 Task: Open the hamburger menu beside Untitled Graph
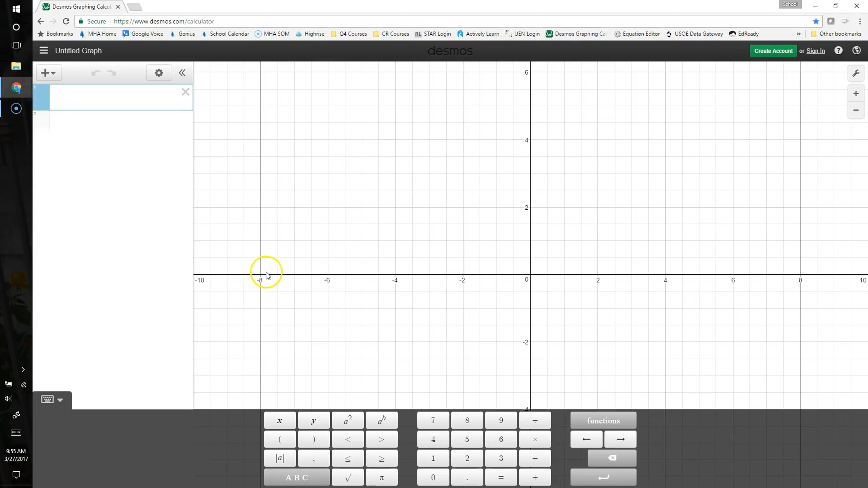44,51
